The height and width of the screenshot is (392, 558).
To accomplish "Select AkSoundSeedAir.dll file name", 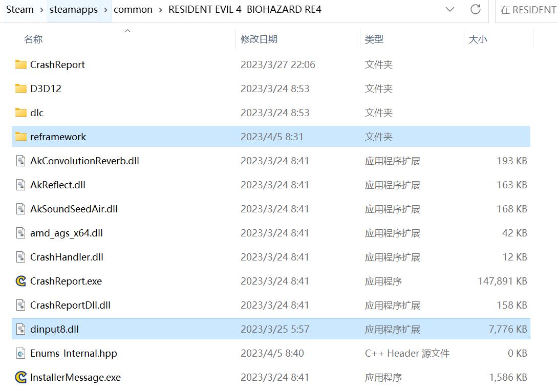I will [x=74, y=209].
